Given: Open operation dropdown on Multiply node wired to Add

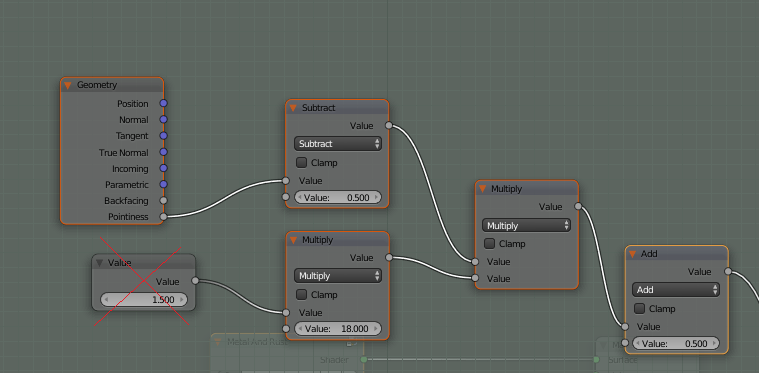Looking at the screenshot, I should 526,225.
